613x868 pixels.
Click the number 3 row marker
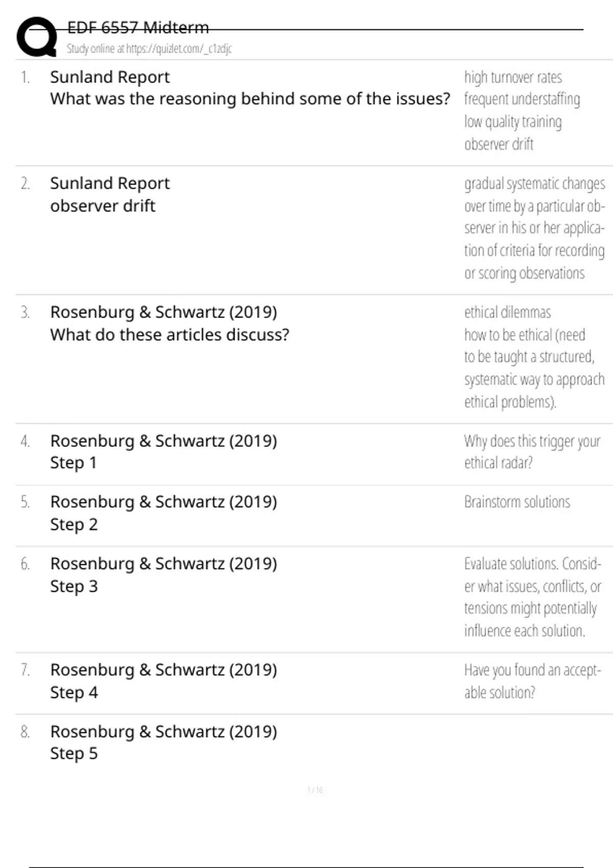pyautogui.click(x=25, y=312)
